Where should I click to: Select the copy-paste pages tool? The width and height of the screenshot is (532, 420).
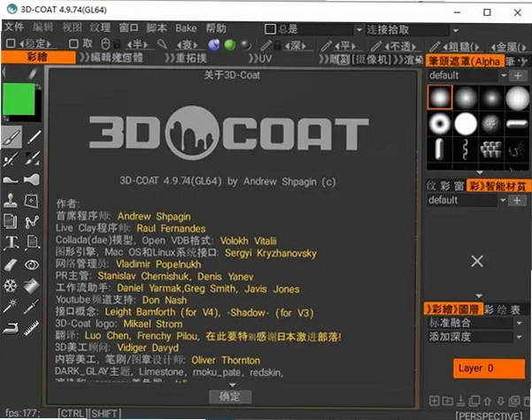pyautogui.click(x=10, y=221)
